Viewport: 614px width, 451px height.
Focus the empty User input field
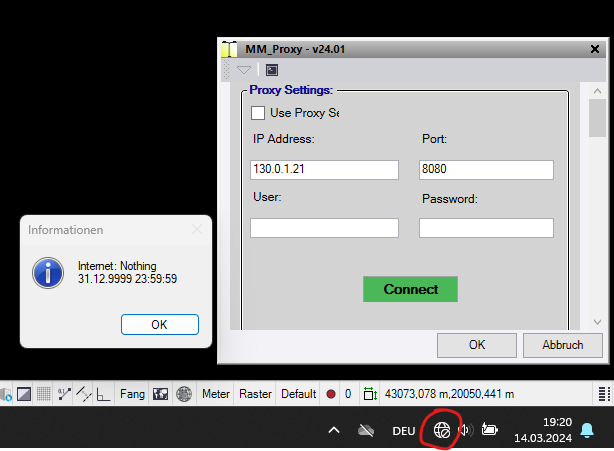click(324, 228)
